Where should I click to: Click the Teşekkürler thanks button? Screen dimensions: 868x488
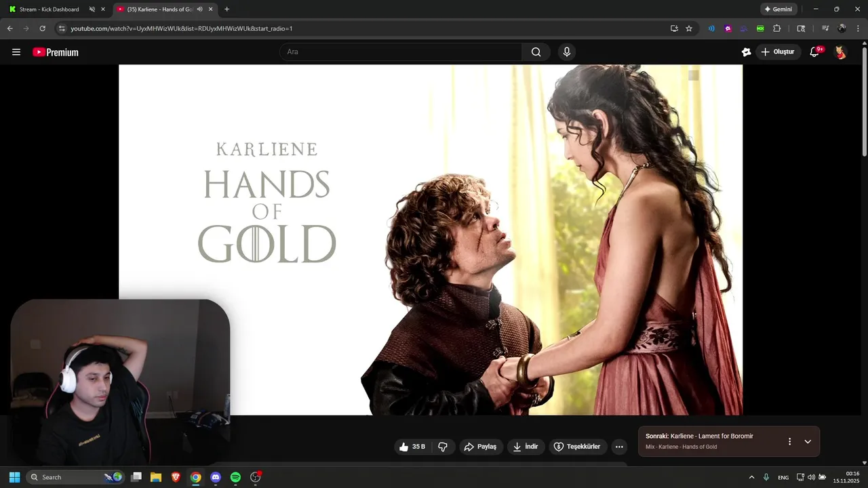coord(578,447)
